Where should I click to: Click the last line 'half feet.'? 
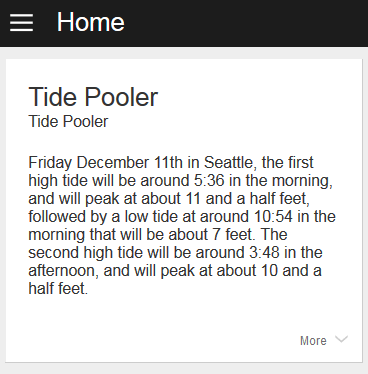(58, 289)
